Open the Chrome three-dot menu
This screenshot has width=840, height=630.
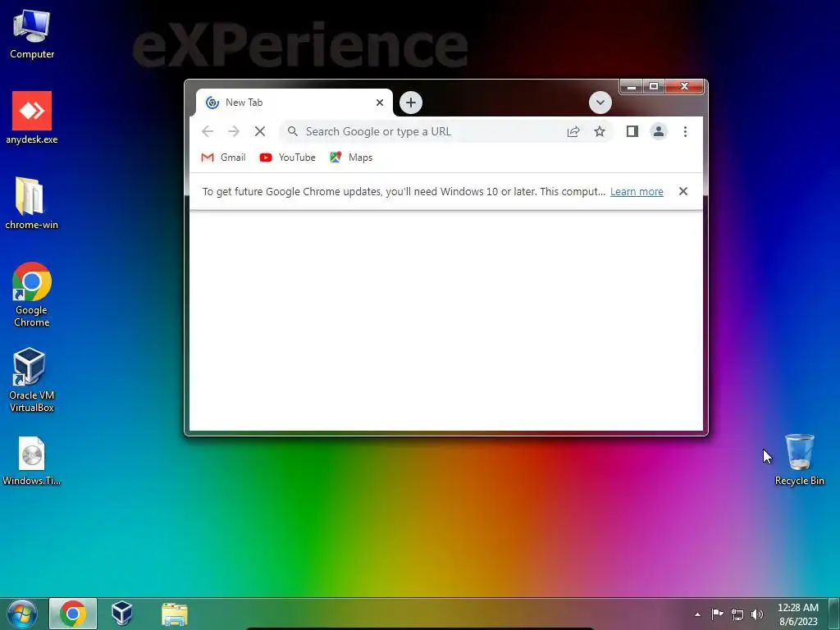point(685,131)
